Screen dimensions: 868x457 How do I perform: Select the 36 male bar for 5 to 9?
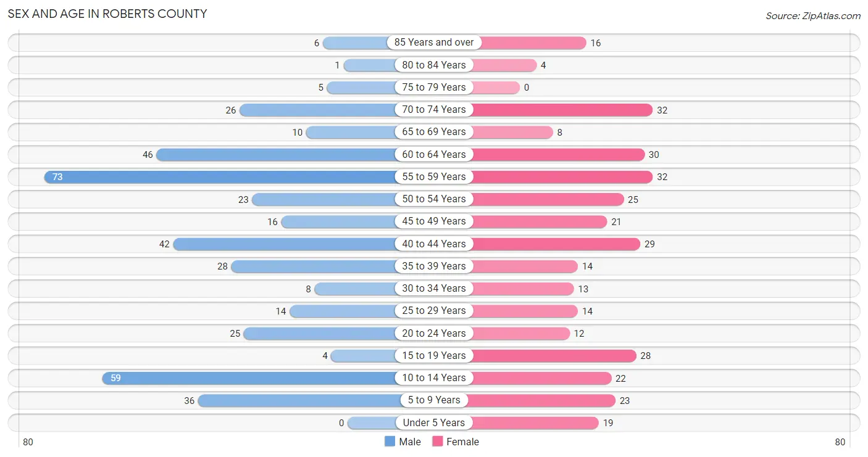297,400
